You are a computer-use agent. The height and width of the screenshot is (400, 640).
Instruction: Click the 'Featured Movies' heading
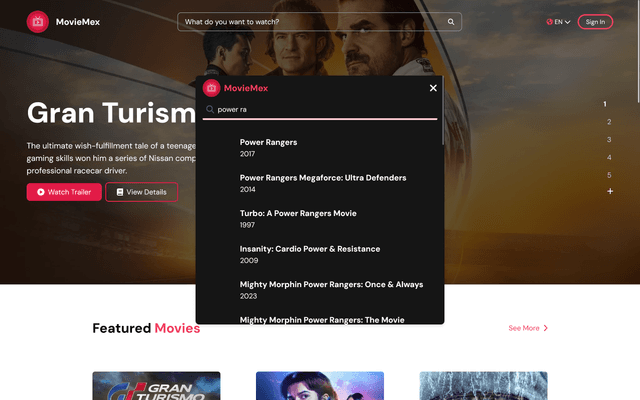click(146, 328)
